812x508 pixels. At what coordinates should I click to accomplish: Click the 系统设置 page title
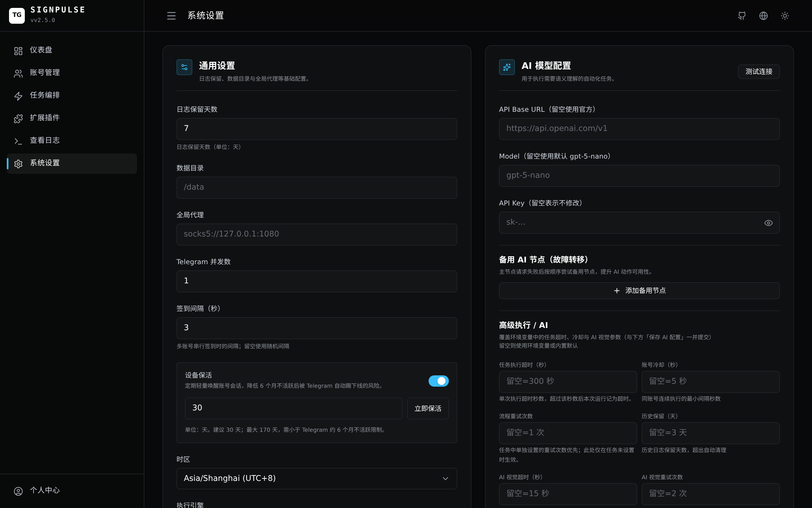(x=205, y=16)
